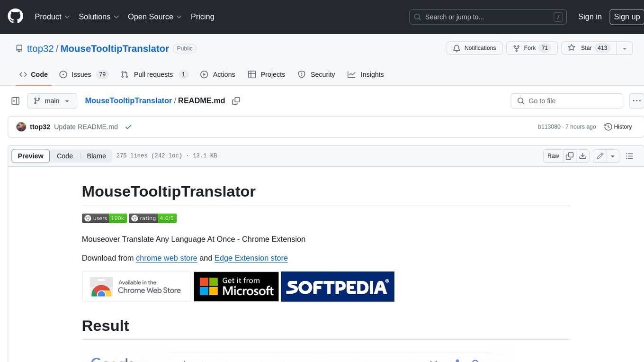Open the Pull requests tab
Image resolution: width=644 pixels, height=362 pixels.
pyautogui.click(x=154, y=74)
